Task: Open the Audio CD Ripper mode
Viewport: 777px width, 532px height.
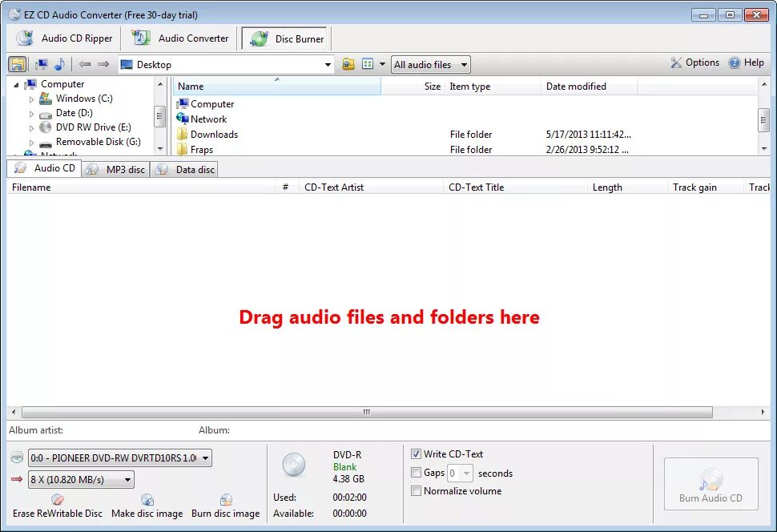Action: 64,38
